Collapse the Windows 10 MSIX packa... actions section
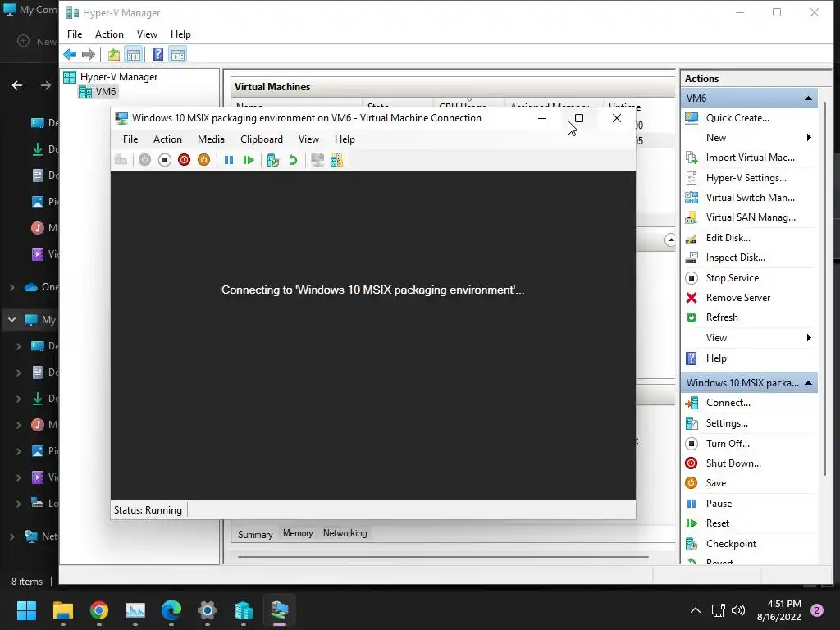This screenshot has height=630, width=840. pos(808,382)
